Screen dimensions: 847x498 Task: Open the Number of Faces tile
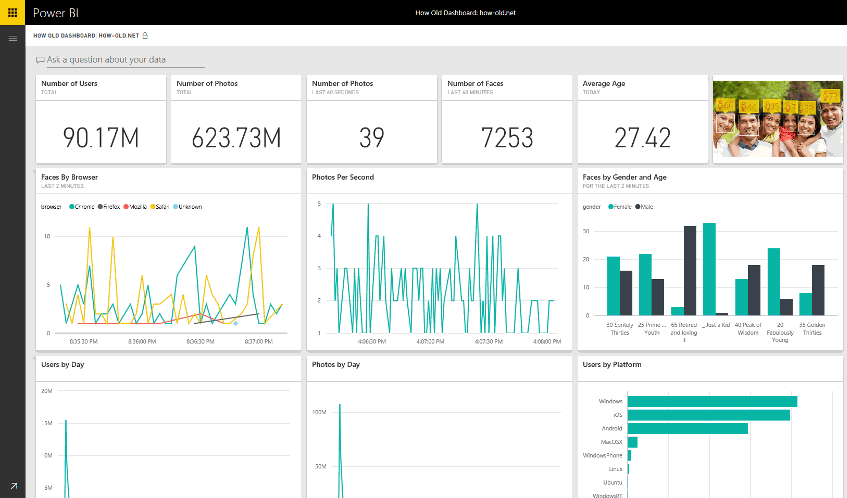pos(506,118)
